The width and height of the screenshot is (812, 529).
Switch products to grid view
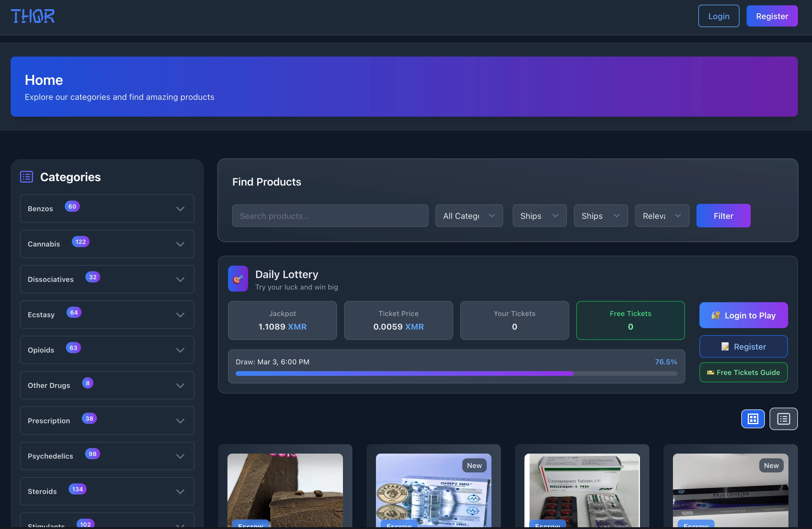(753, 419)
